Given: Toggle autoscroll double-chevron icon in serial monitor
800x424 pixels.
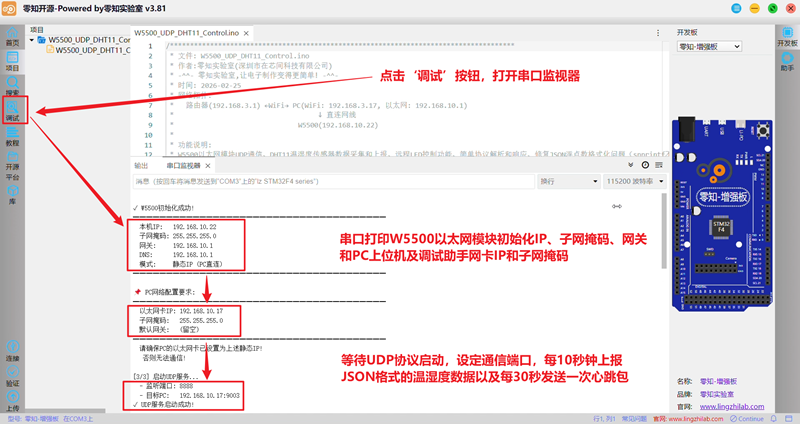Looking at the screenshot, I should click(x=631, y=165).
